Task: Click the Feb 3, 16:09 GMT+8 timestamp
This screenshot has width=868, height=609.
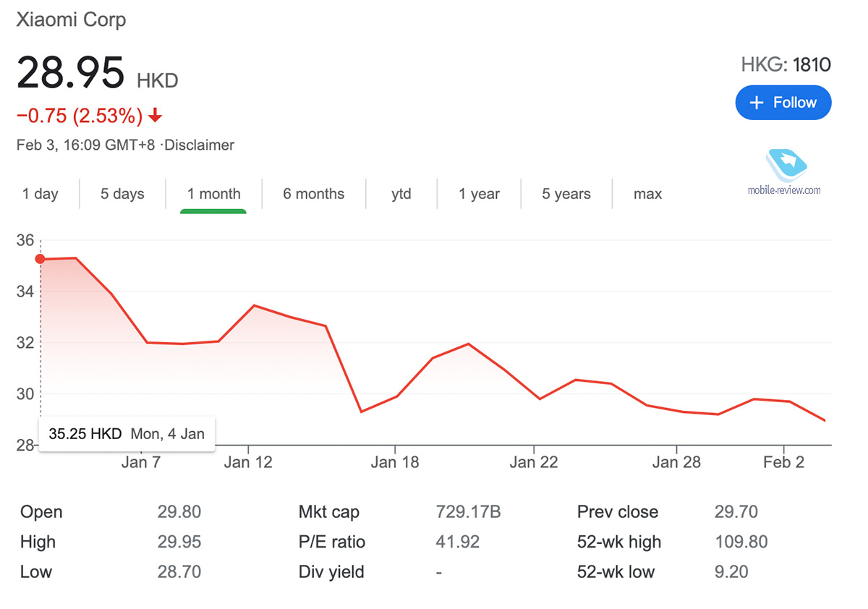Action: tap(85, 145)
